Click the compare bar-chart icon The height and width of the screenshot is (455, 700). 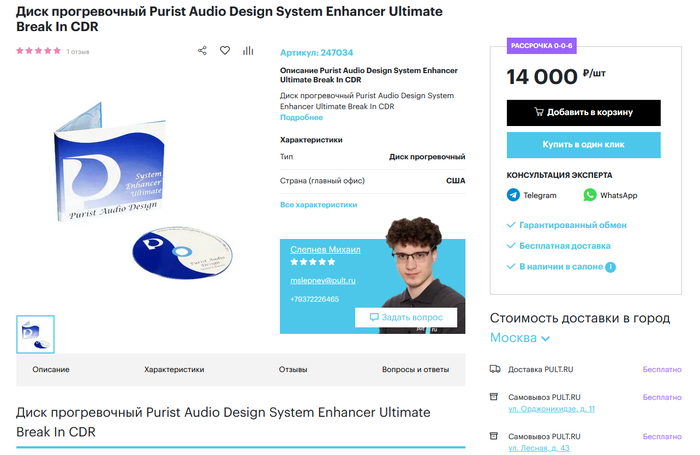tap(248, 51)
